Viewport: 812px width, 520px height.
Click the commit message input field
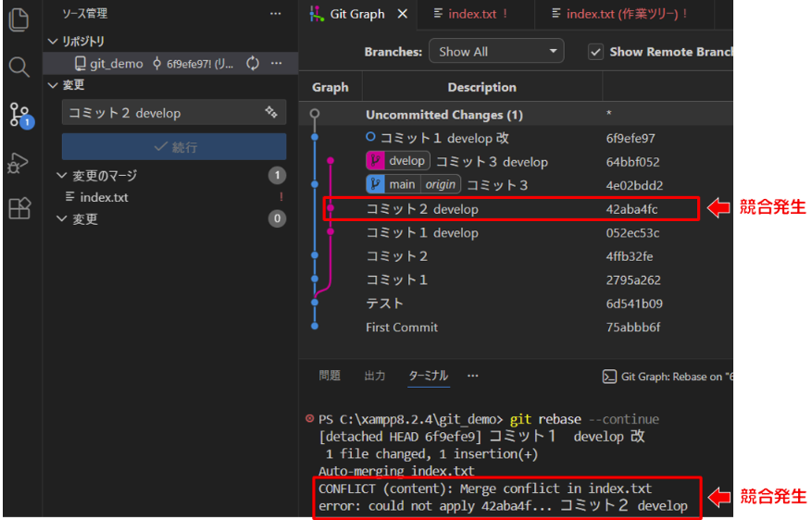162,113
